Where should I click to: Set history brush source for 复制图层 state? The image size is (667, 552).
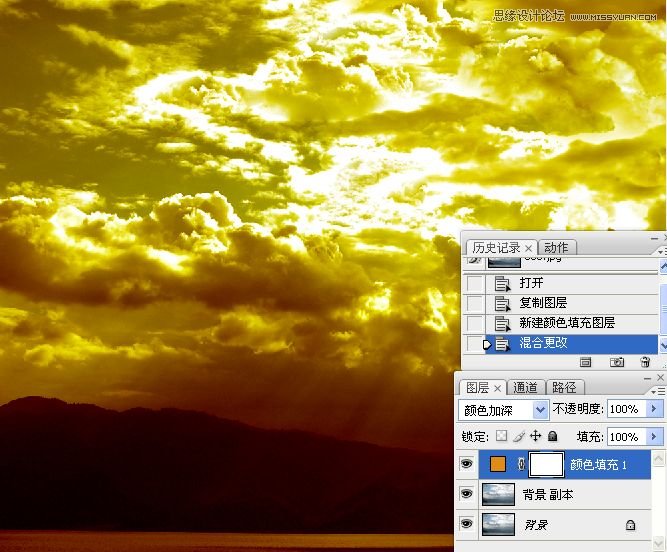click(475, 303)
